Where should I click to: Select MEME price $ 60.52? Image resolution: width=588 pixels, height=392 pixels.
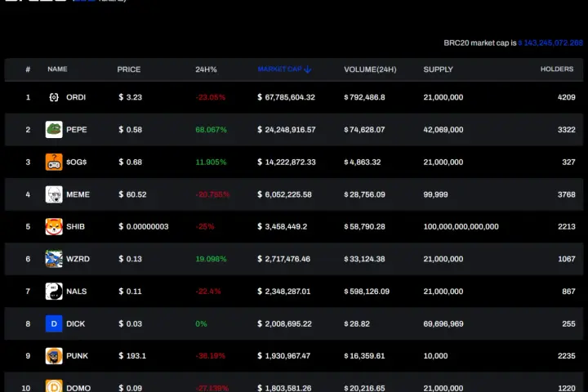pyautogui.click(x=132, y=194)
